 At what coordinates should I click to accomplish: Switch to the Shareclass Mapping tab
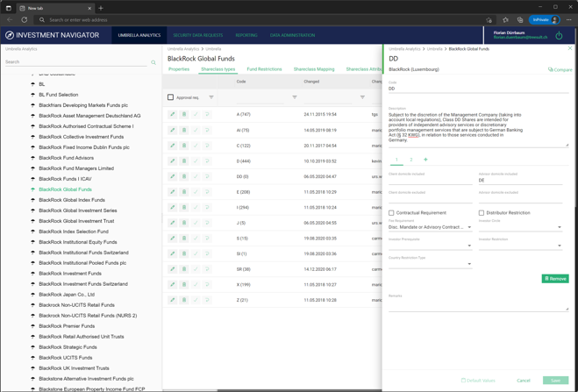coord(314,69)
